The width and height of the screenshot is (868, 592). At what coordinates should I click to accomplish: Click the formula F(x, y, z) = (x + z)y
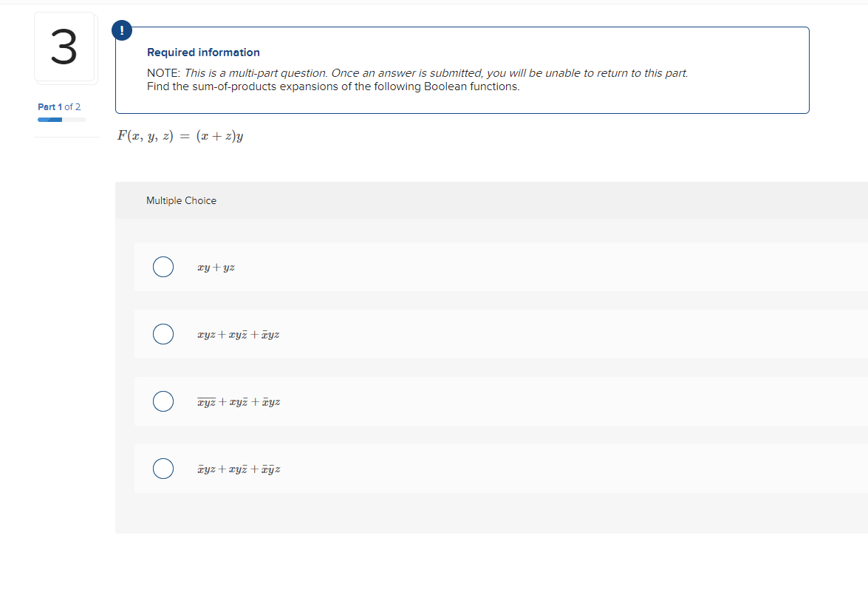181,135
